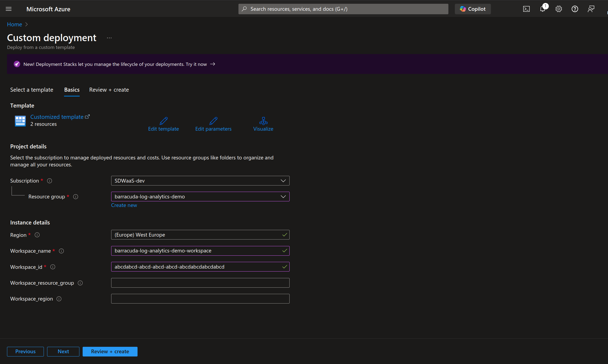Click the Deployment Stacks rocket icon

coord(17,64)
